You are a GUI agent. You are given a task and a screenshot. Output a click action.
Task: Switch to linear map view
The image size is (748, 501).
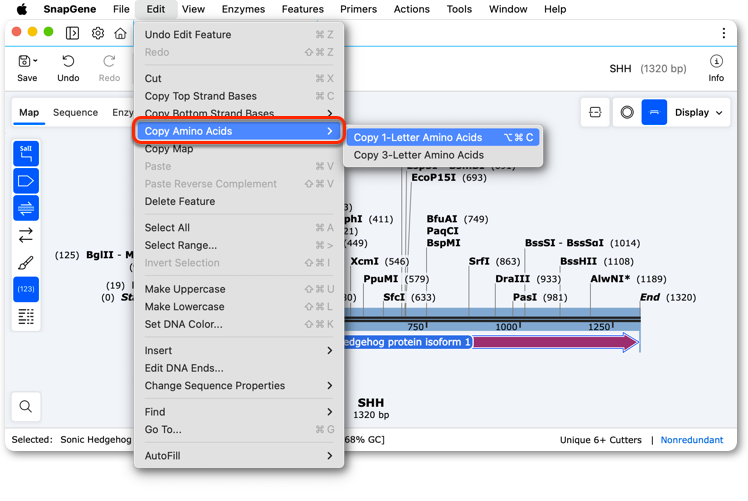click(x=654, y=112)
